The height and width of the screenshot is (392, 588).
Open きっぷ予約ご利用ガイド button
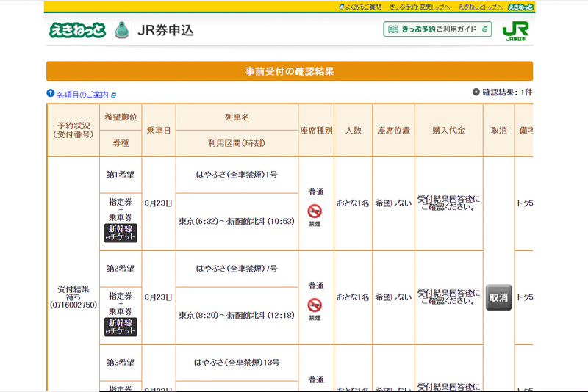[437, 29]
